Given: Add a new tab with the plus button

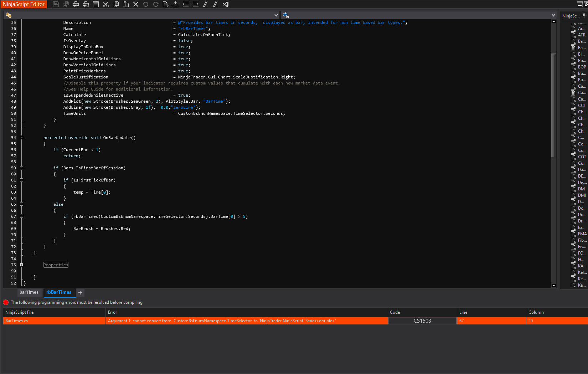Looking at the screenshot, I should pos(80,293).
